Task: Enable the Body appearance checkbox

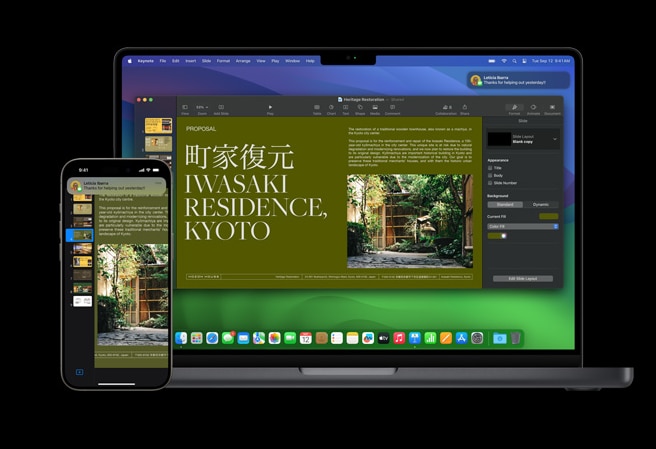Action: (490, 175)
